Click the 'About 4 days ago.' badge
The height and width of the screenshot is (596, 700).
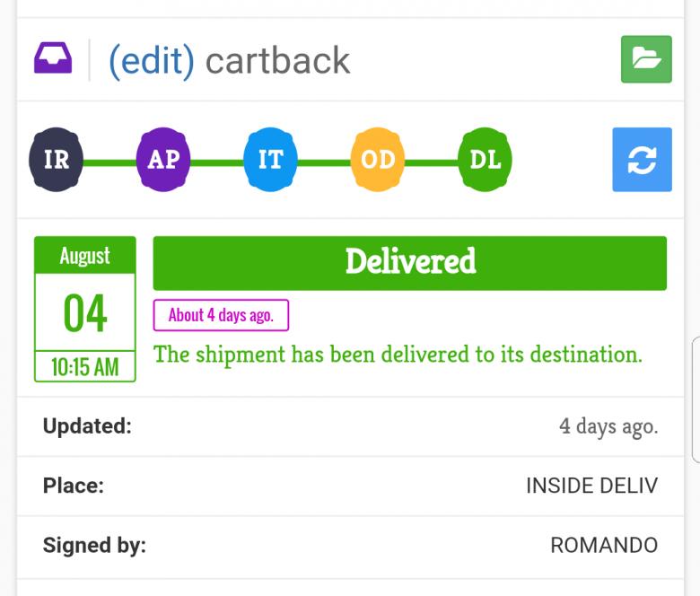point(221,315)
